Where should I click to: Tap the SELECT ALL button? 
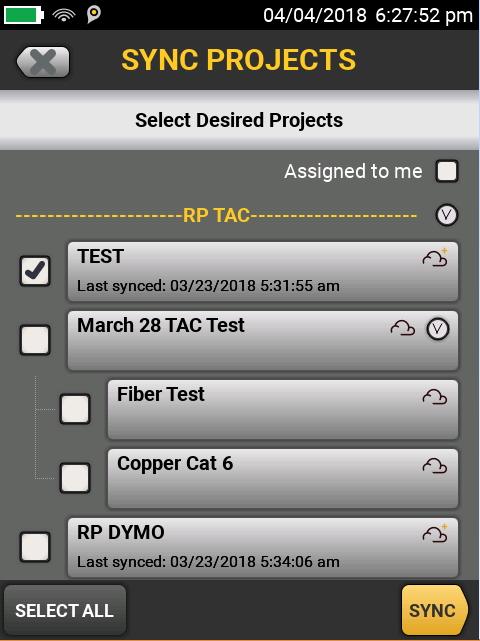pyautogui.click(x=65, y=610)
